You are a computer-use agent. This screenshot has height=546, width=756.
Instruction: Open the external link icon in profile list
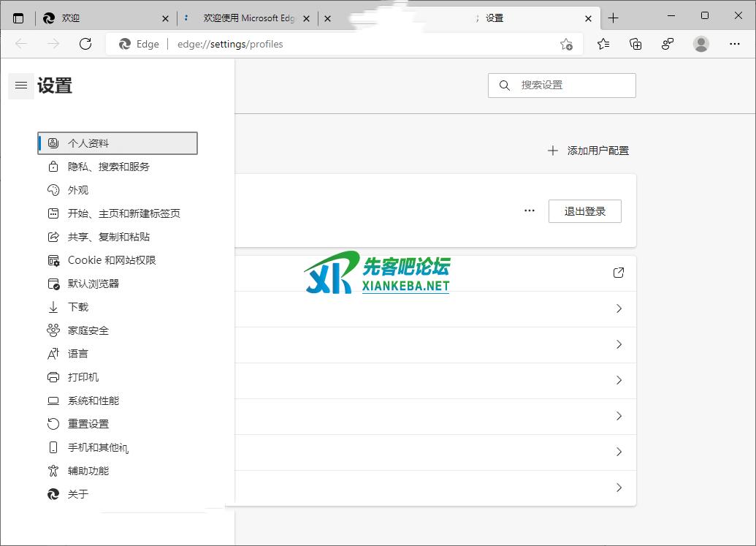[619, 273]
